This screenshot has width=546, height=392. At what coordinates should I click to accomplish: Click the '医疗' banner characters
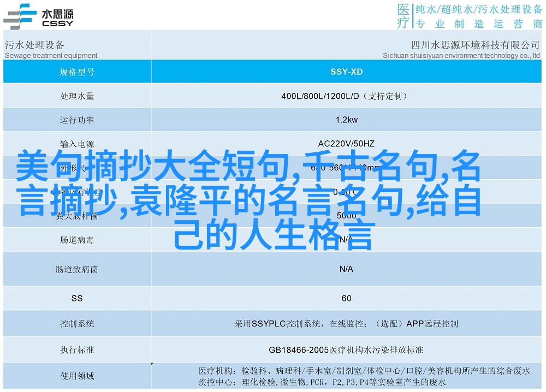click(403, 16)
